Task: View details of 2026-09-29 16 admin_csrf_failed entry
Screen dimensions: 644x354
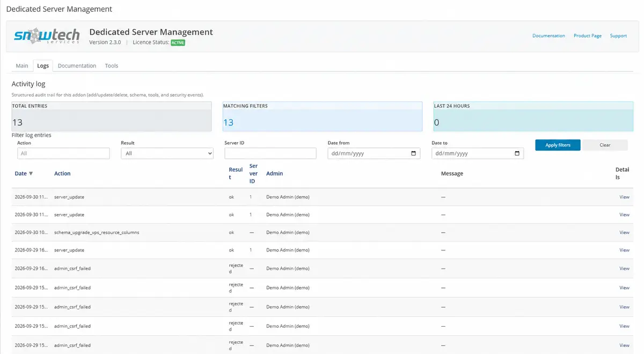Action: coord(624,268)
